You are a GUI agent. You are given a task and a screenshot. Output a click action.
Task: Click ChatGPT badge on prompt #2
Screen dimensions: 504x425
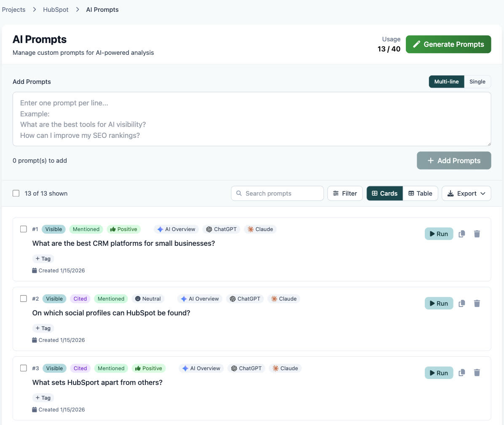245,299
